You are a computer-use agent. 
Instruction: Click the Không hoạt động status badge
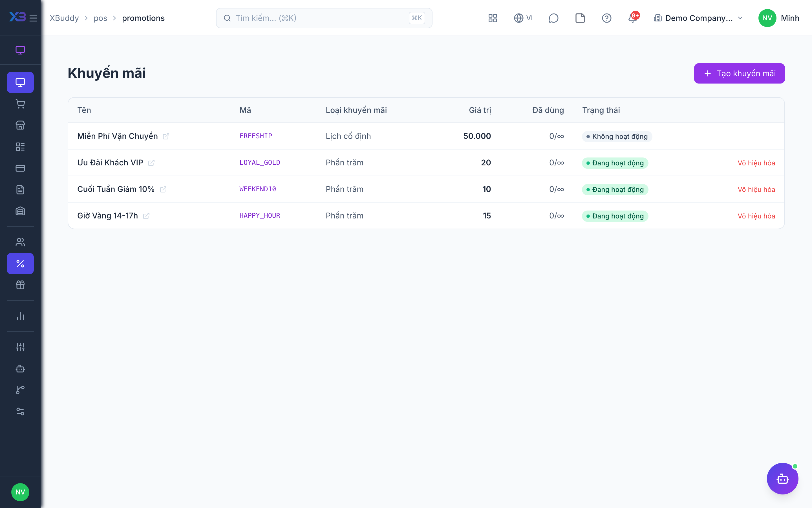tap(617, 136)
